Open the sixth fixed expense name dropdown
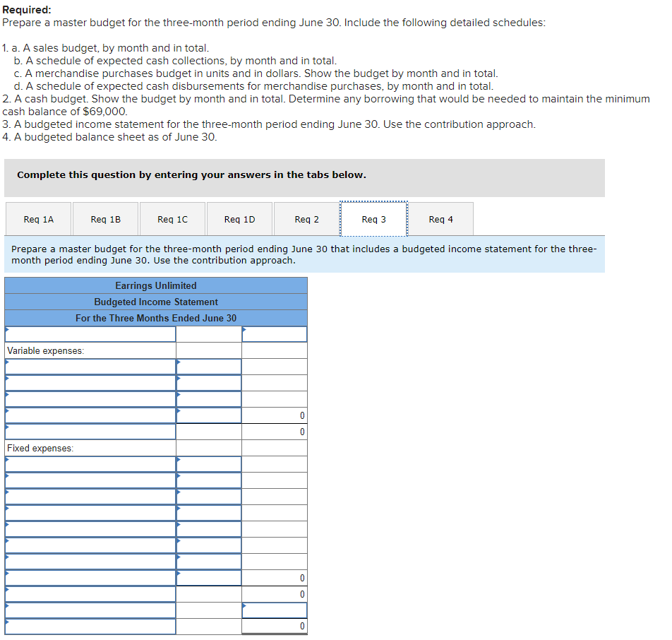672x640 pixels. pyautogui.click(x=90, y=545)
